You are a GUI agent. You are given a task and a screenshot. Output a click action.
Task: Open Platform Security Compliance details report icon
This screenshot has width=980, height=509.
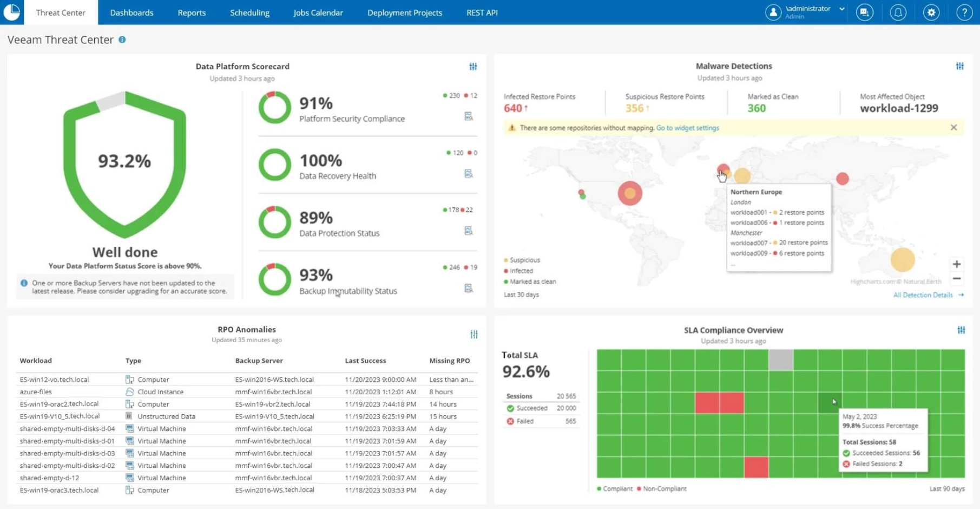click(x=469, y=116)
